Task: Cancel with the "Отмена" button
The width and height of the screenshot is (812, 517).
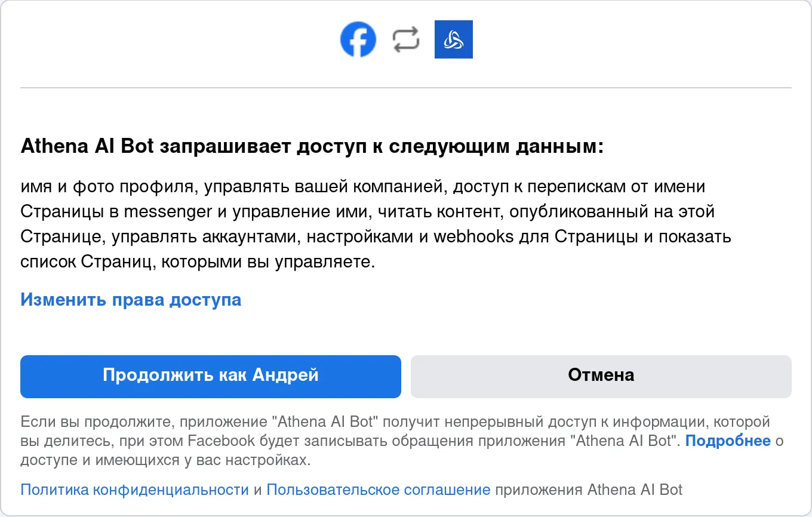Action: (601, 376)
